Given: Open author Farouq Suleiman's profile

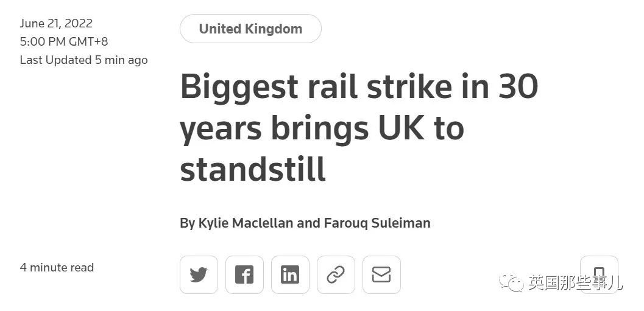Looking at the screenshot, I should [x=377, y=223].
